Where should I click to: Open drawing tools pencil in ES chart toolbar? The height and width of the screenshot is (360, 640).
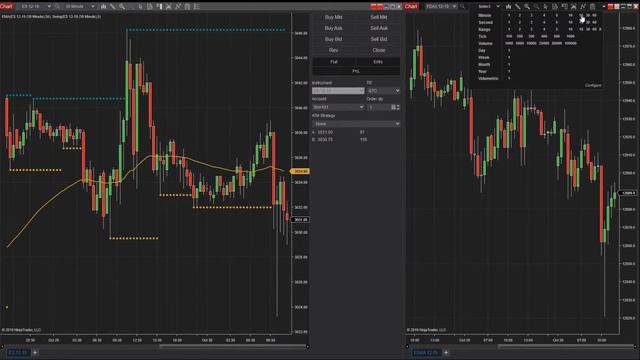(113, 7)
